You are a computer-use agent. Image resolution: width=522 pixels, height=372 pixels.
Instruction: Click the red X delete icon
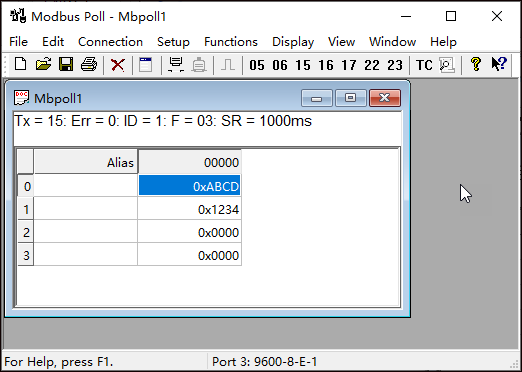(x=118, y=65)
